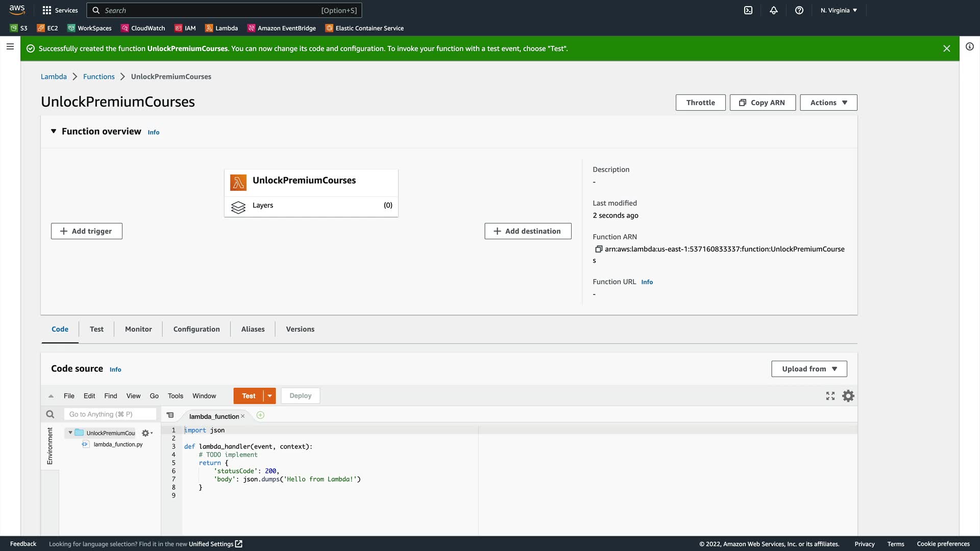The image size is (980, 551).
Task: Open the hamburger side navigation menu
Action: pos(10,46)
